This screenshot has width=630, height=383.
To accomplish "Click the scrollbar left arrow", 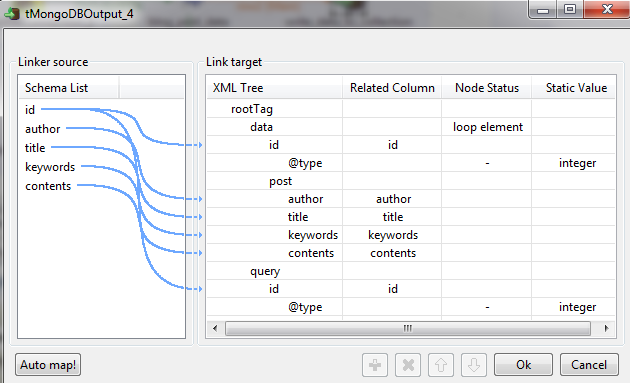I will pyautogui.click(x=215, y=328).
